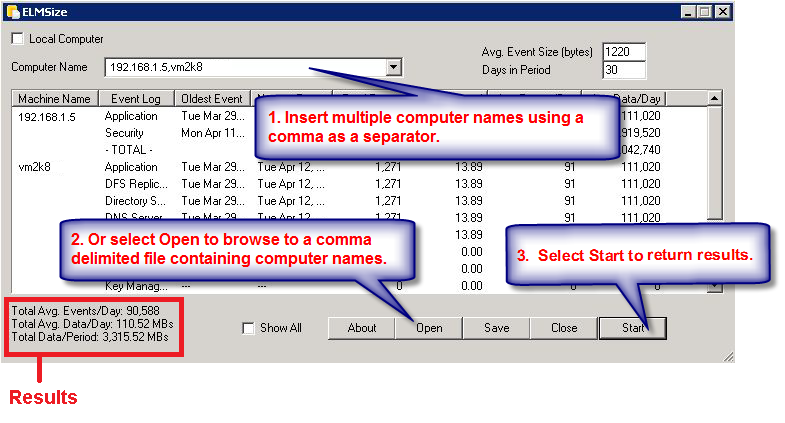The width and height of the screenshot is (785, 423).
Task: Select the DFS Replic... log row
Action: coord(136,184)
